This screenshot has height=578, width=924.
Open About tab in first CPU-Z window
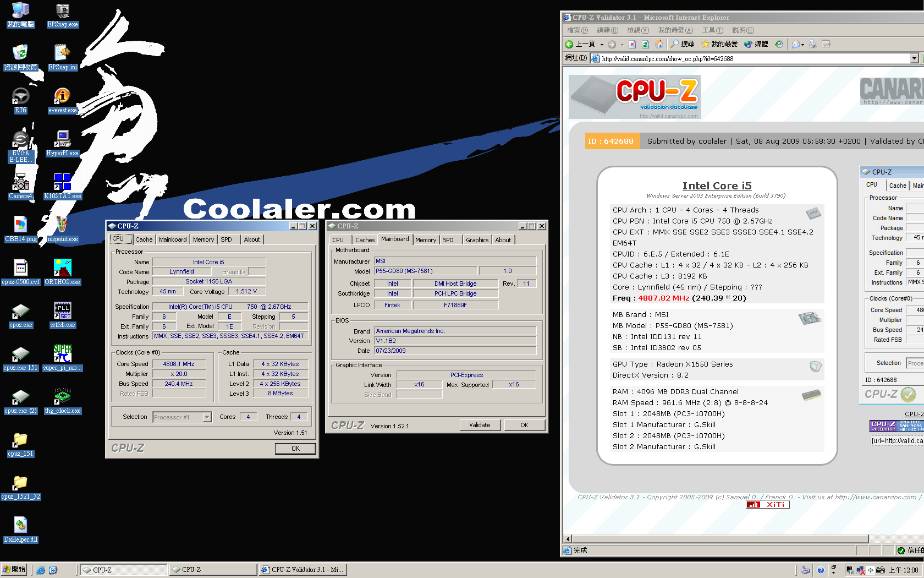(x=252, y=239)
